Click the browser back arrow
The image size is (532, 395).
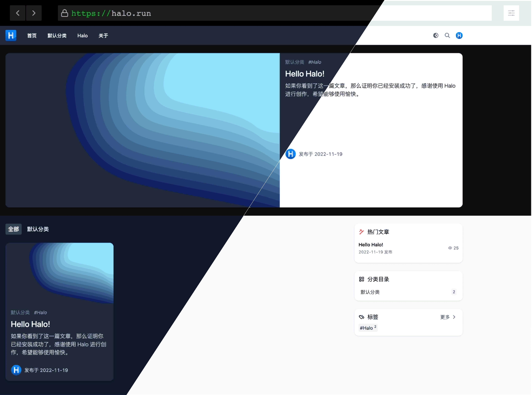coord(18,13)
